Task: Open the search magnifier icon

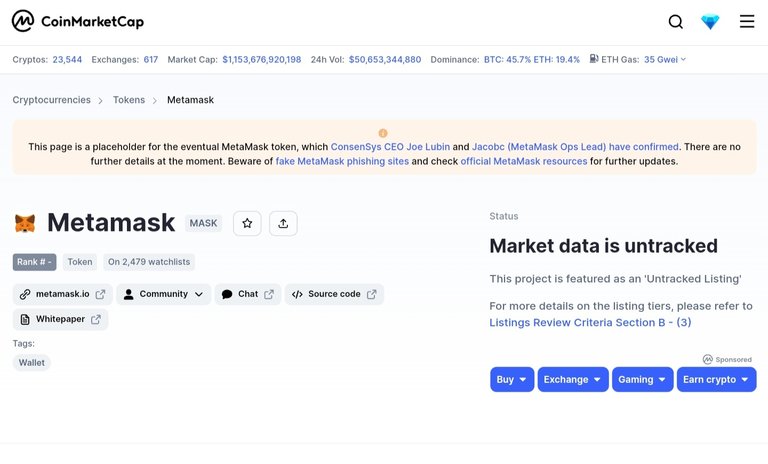Action: [x=676, y=22]
